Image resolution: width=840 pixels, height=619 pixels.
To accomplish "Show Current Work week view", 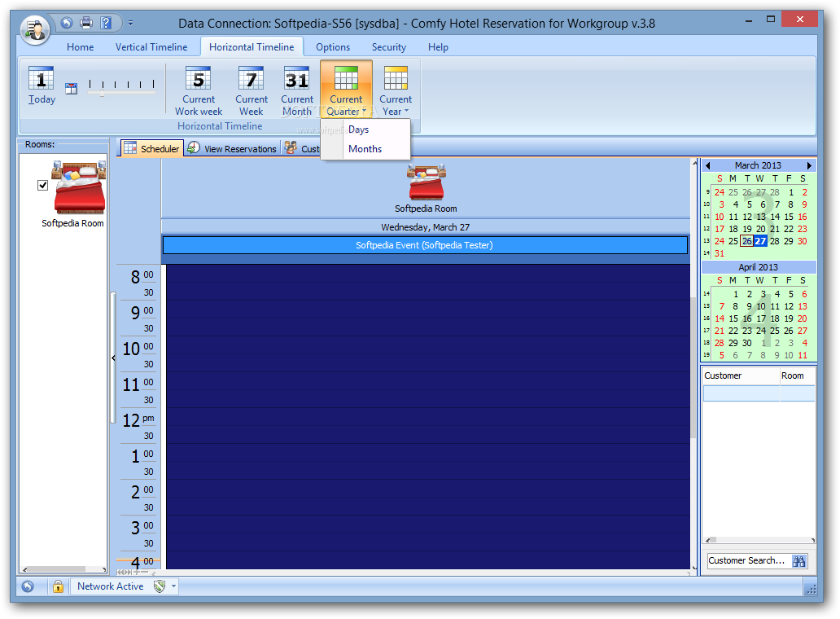I will [199, 90].
